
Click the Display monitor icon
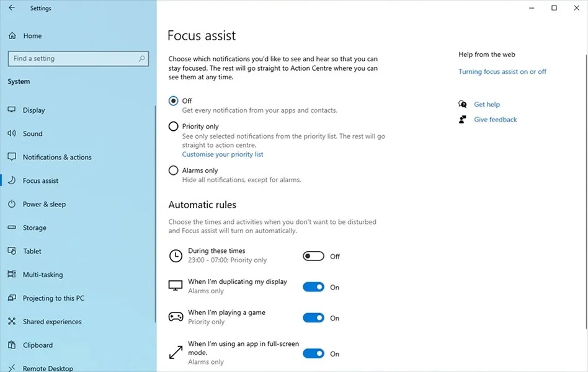pos(11,110)
